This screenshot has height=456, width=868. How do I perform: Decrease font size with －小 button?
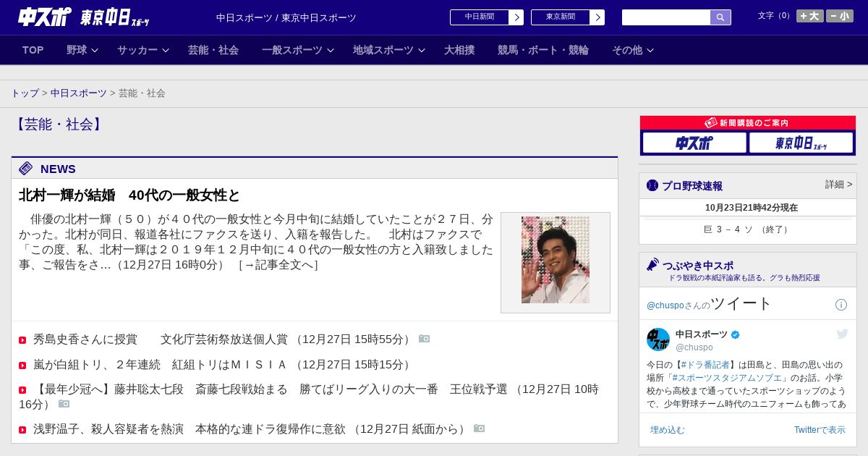click(x=840, y=16)
